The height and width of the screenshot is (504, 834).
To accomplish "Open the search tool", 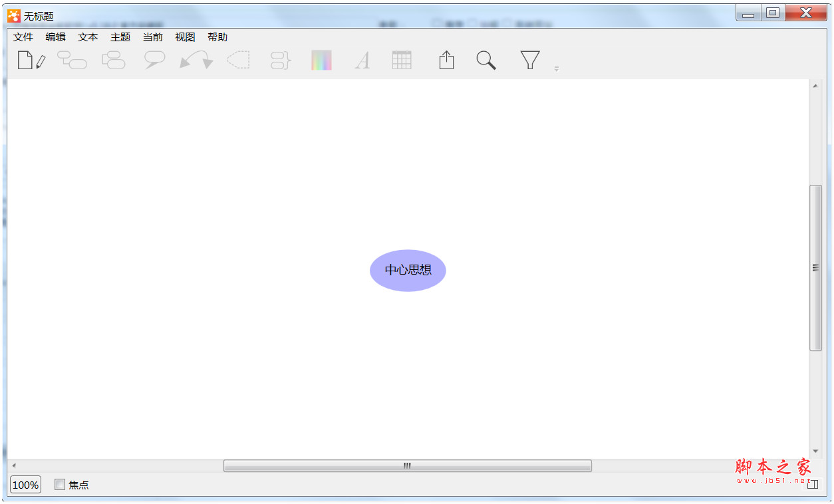I will pos(486,60).
